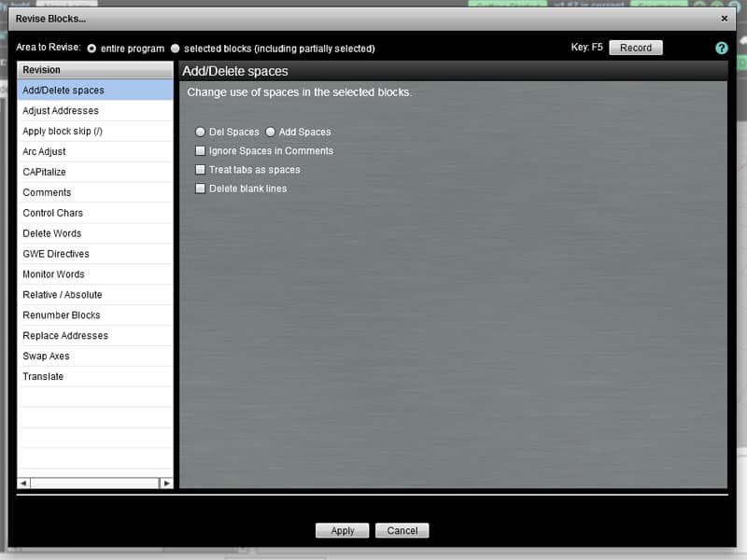Select the Add Spaces option
Viewport: 747px width, 560px height.
coord(270,132)
